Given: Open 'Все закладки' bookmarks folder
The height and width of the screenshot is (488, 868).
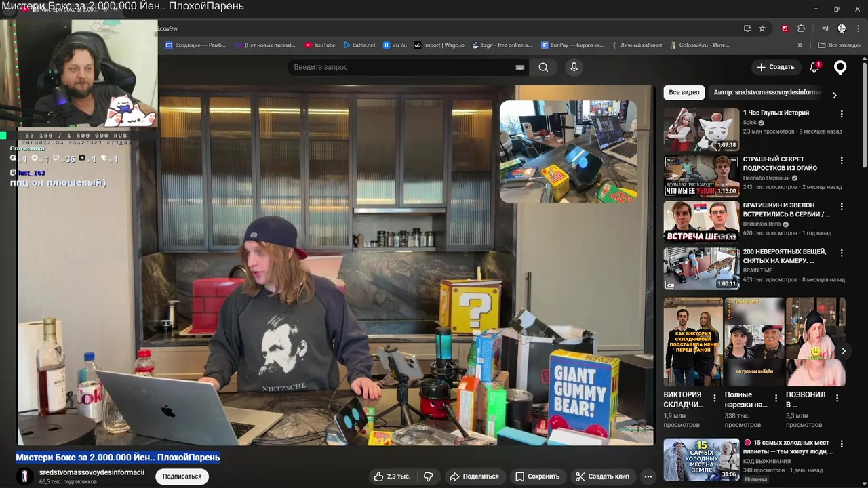Looking at the screenshot, I should coord(840,45).
